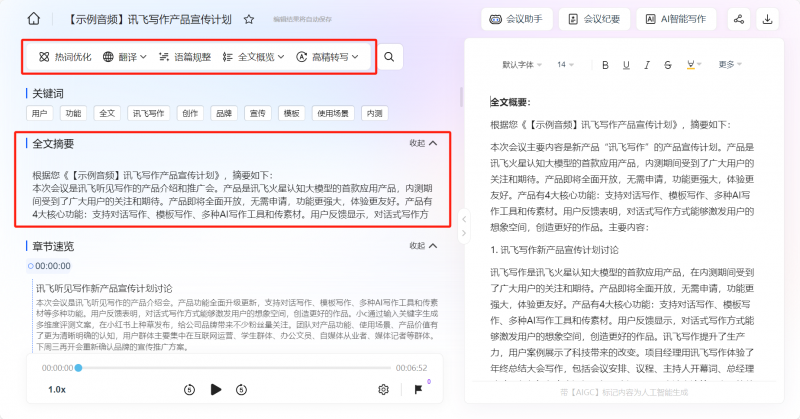Image resolution: width=800 pixels, height=419 pixels.
Task: Open the 会议纪要 meeting minutes
Action: point(594,19)
